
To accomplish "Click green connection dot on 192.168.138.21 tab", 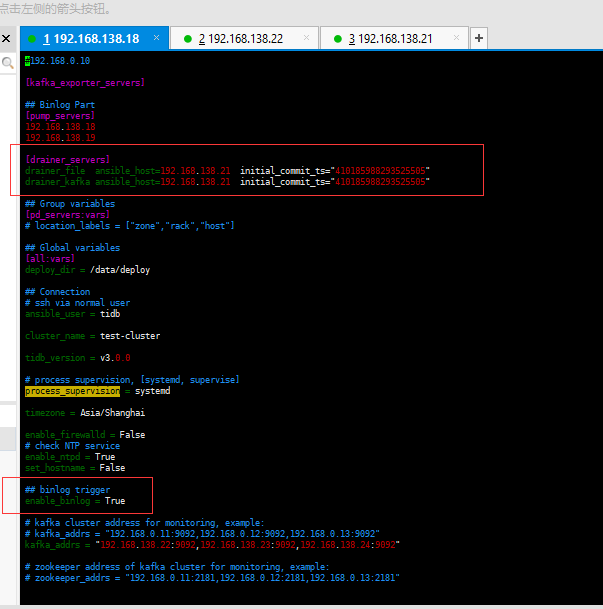I will [337, 39].
